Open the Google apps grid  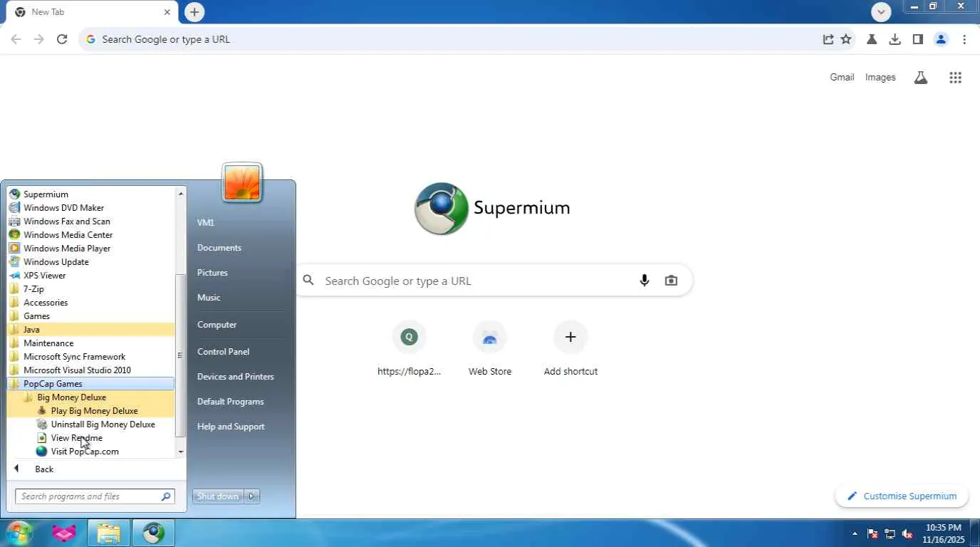click(x=956, y=78)
